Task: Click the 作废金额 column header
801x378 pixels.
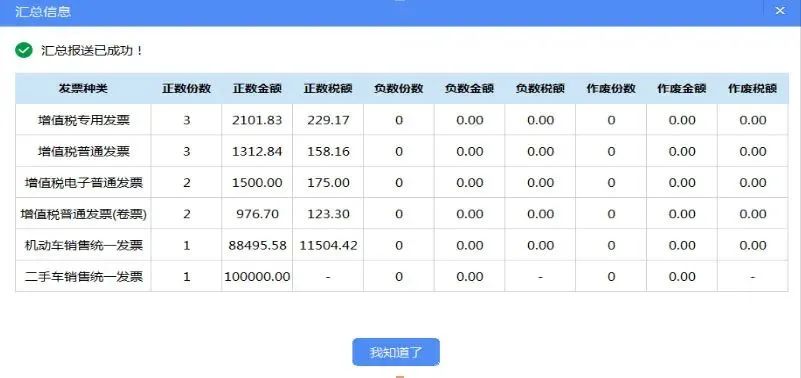Action: [x=681, y=88]
